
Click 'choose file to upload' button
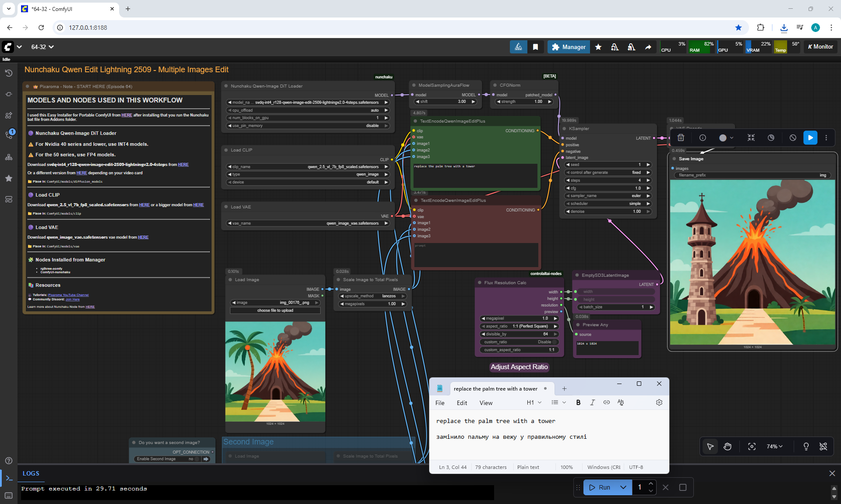(275, 310)
